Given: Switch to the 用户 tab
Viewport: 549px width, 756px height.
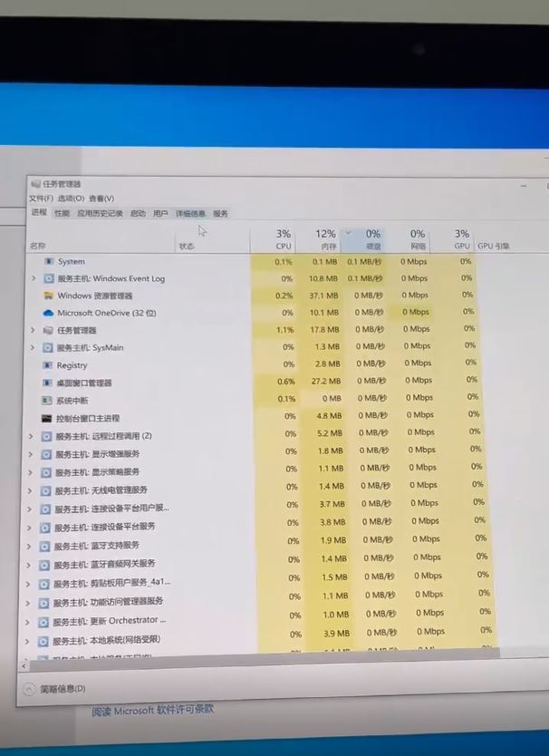Looking at the screenshot, I should tap(160, 214).
